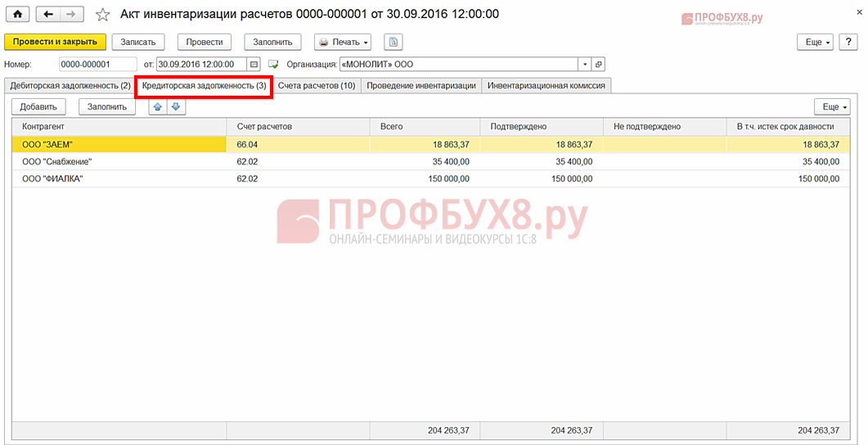Open the table's Еще menu above the grid
868x445 pixels.
pyautogui.click(x=832, y=106)
